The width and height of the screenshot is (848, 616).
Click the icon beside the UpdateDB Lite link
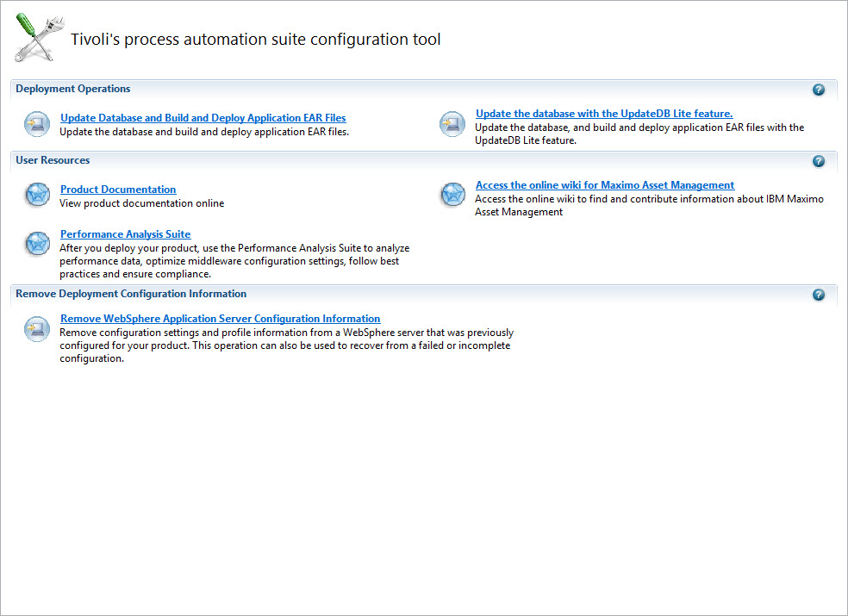tap(452, 125)
